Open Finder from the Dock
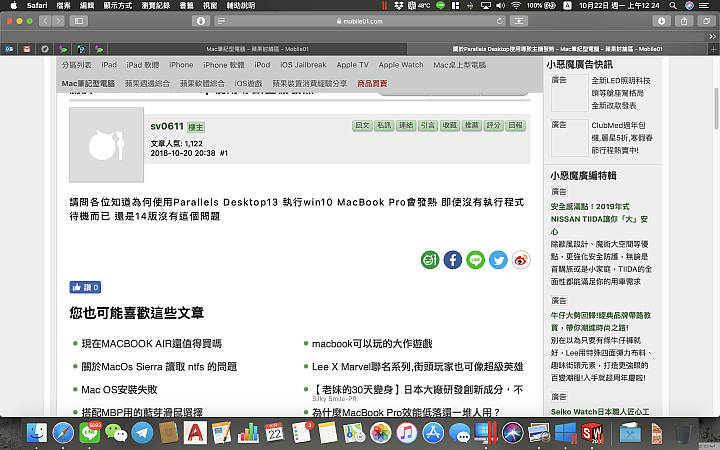Screen dimensions: 720x450 (x=37, y=433)
